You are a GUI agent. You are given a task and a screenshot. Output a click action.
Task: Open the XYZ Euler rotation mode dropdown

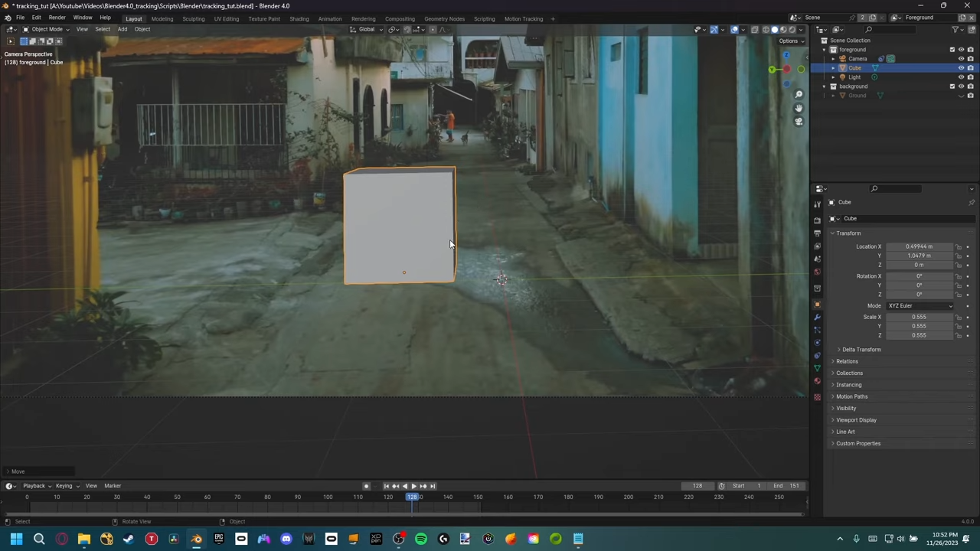coord(919,305)
